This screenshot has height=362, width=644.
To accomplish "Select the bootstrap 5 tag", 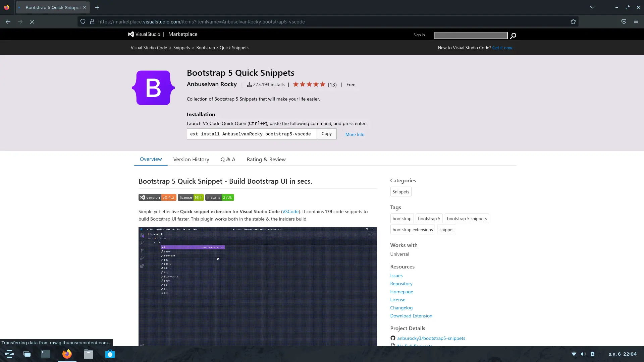I will pos(429,219).
